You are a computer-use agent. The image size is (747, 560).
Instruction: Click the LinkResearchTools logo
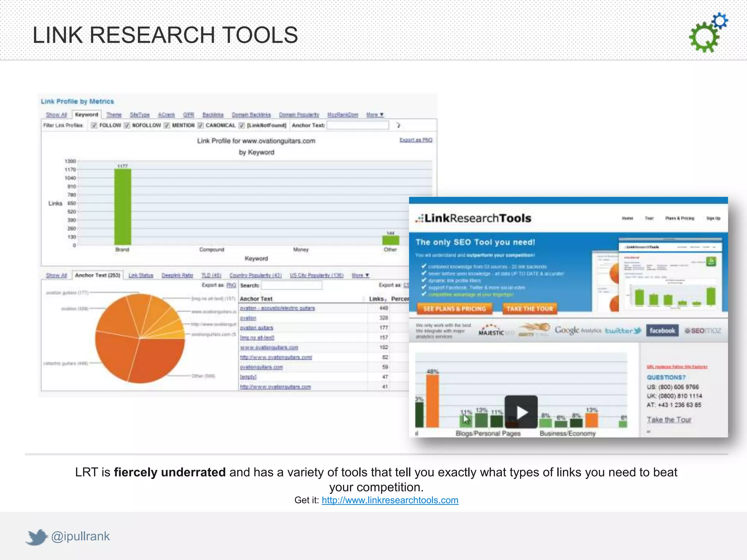click(x=473, y=218)
